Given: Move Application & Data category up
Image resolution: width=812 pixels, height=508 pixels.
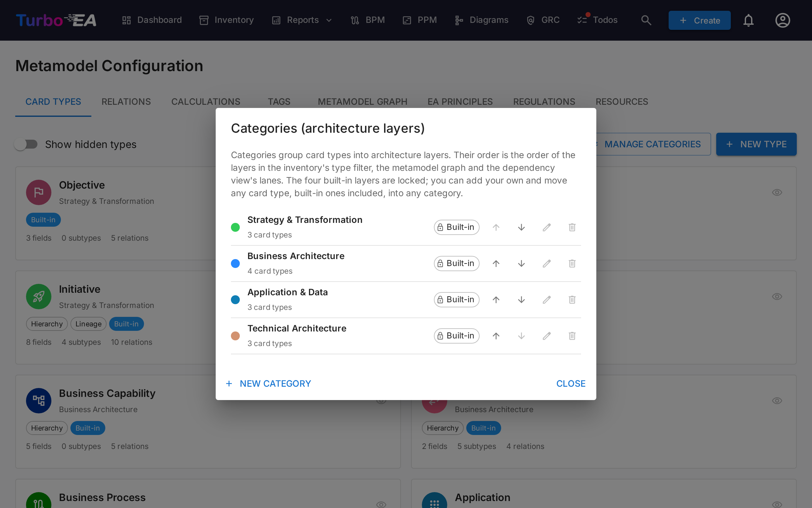Looking at the screenshot, I should point(496,300).
